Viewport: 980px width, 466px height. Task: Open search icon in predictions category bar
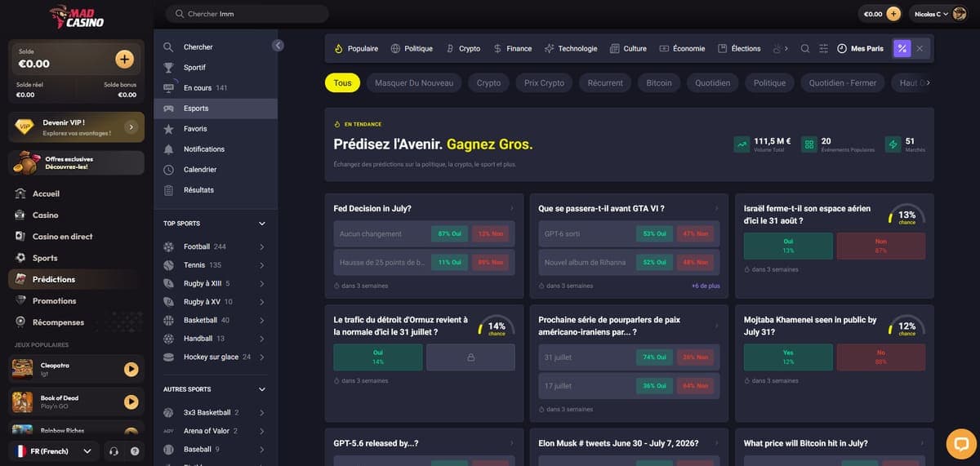(x=805, y=48)
